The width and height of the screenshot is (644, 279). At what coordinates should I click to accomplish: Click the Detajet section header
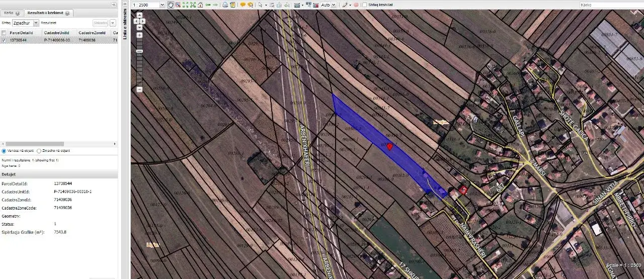tap(59, 174)
